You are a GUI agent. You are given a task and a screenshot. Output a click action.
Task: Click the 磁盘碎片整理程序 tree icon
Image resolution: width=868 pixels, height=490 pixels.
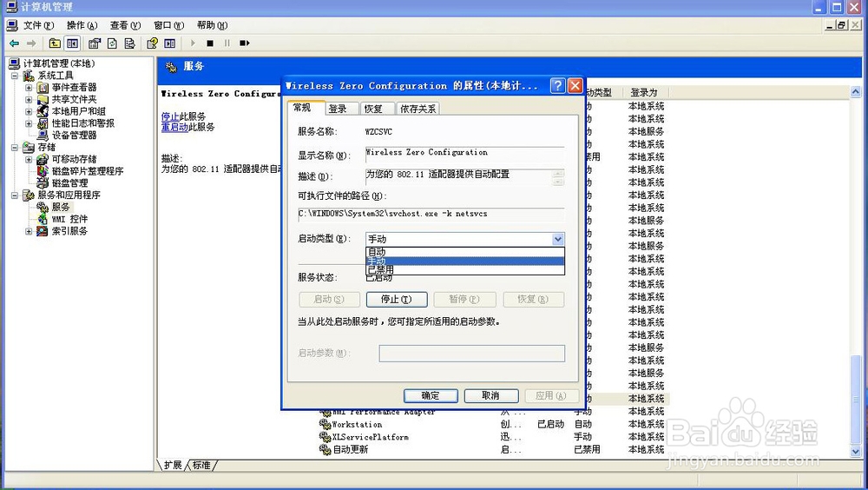coord(43,171)
